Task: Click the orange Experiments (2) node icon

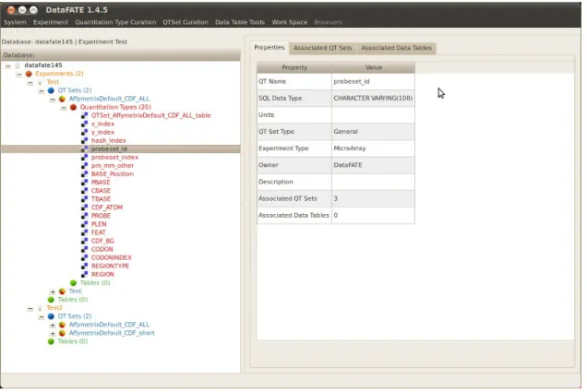Action: click(29, 74)
